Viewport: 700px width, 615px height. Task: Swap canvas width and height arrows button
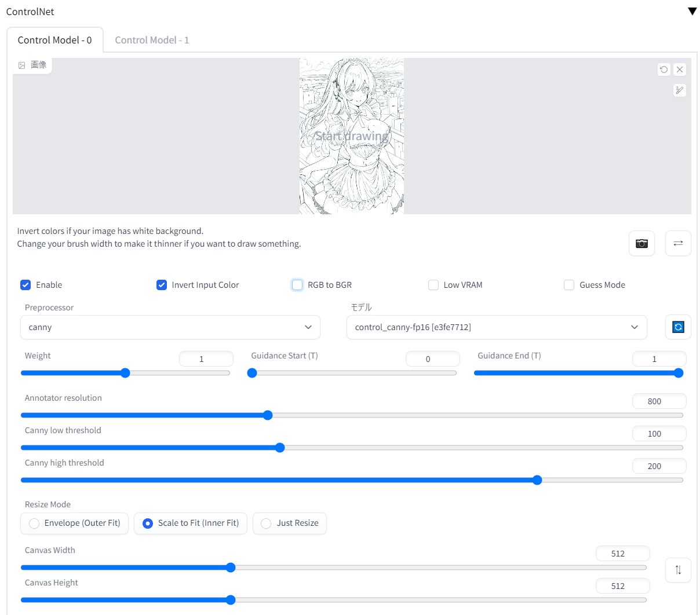pos(678,570)
